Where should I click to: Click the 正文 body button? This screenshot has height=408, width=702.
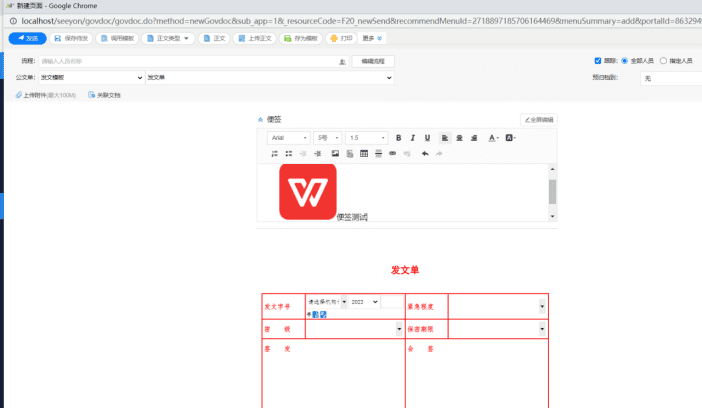(214, 39)
